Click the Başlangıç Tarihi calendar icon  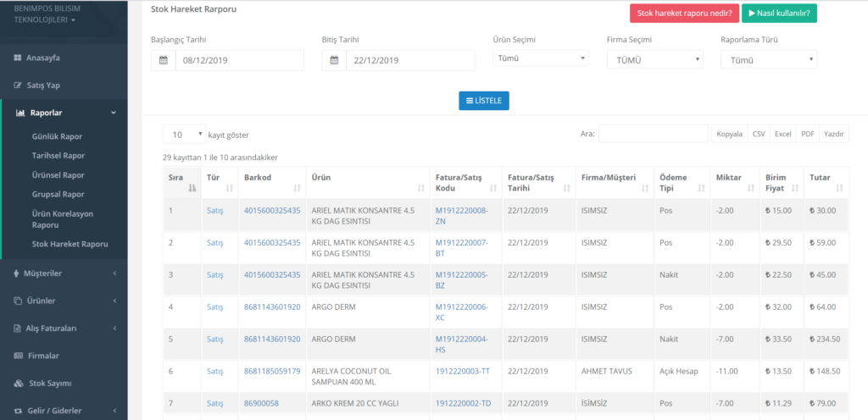(x=164, y=61)
